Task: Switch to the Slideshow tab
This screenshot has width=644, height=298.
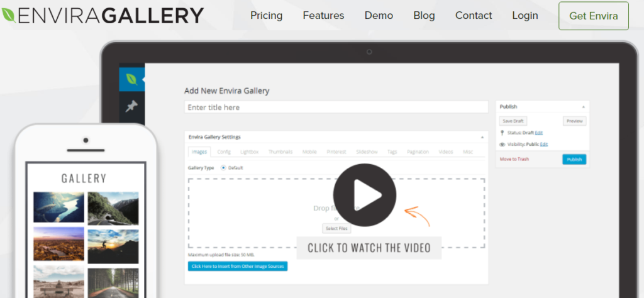Action: click(x=367, y=152)
